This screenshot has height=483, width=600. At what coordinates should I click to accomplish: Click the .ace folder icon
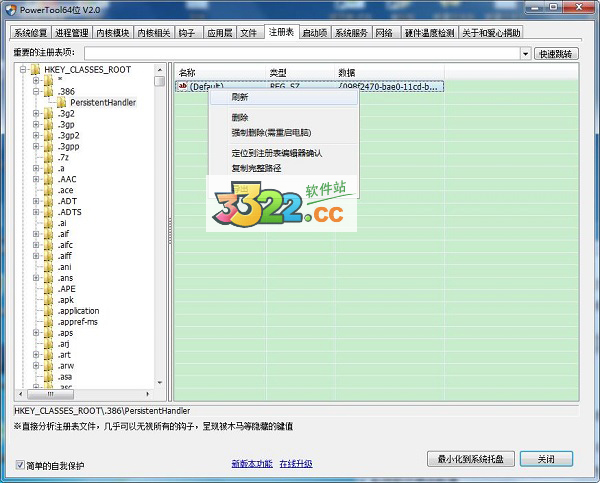48,191
